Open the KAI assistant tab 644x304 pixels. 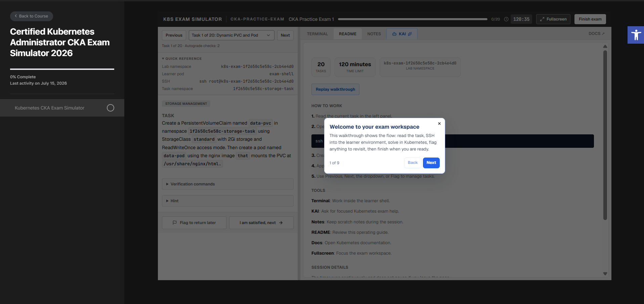pyautogui.click(x=402, y=34)
